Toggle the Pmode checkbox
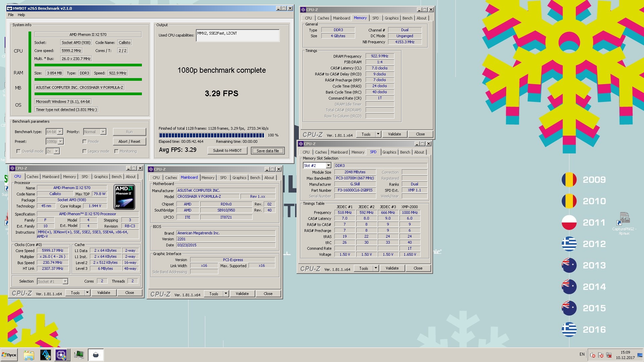Screen dimensions: 644x362 click(x=85, y=141)
